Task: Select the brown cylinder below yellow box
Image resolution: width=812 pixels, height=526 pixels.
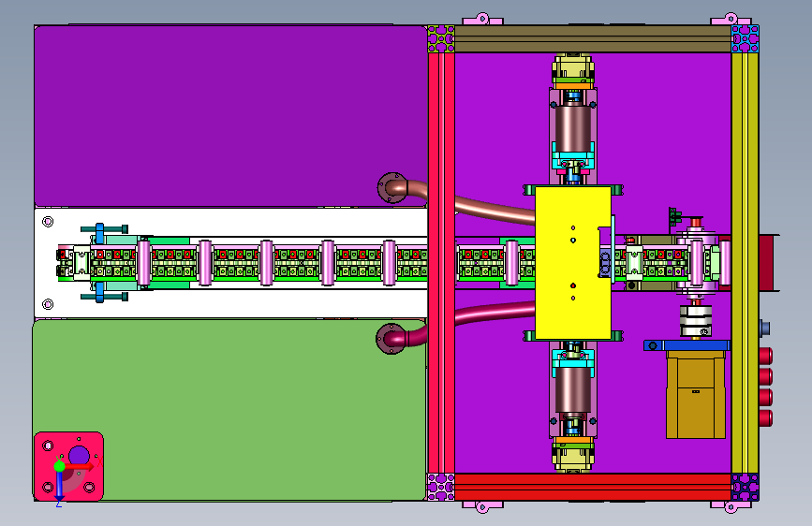Action: [x=573, y=389]
